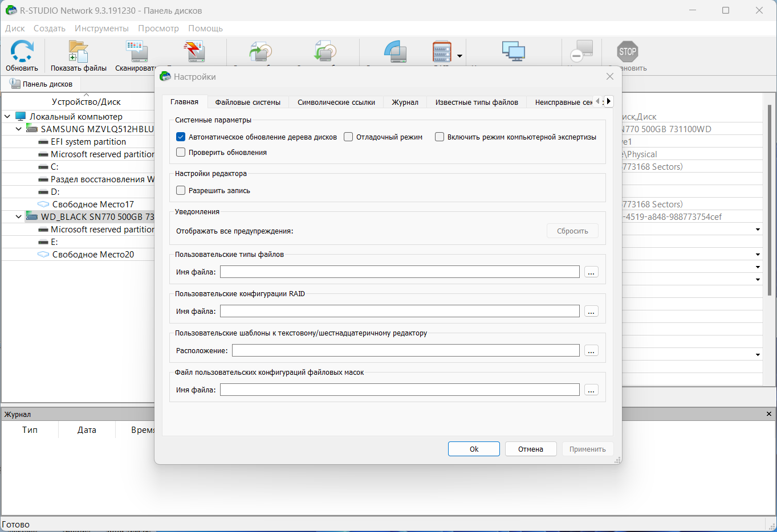
Task: Open the Просмотр menu
Action: (x=158, y=28)
